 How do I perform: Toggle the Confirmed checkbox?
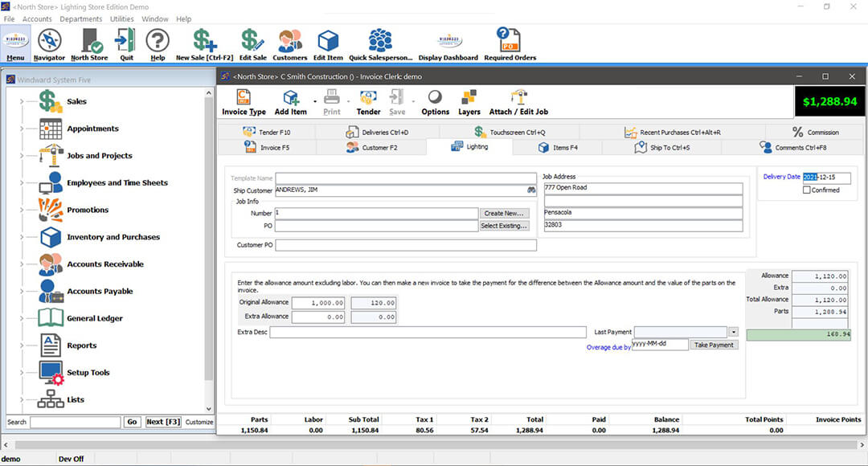click(807, 190)
